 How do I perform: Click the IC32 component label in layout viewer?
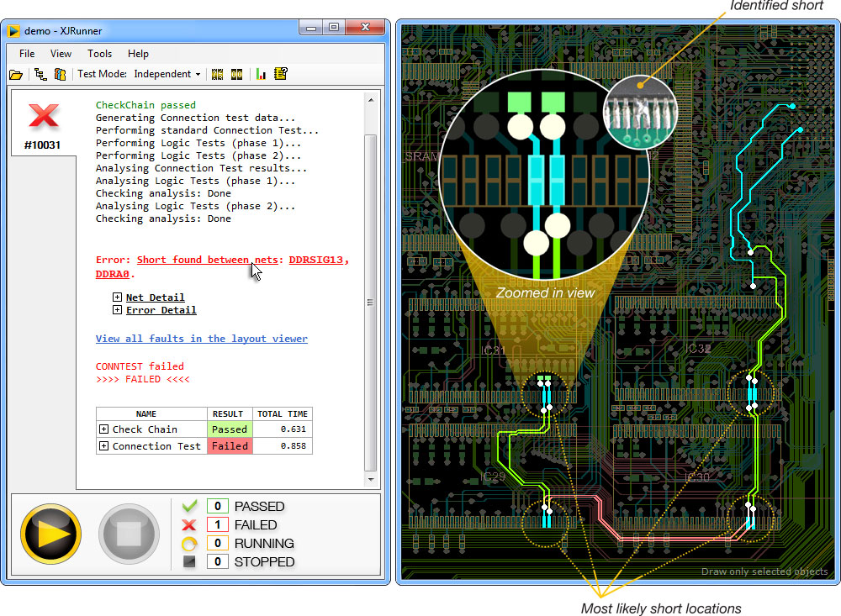(x=698, y=349)
